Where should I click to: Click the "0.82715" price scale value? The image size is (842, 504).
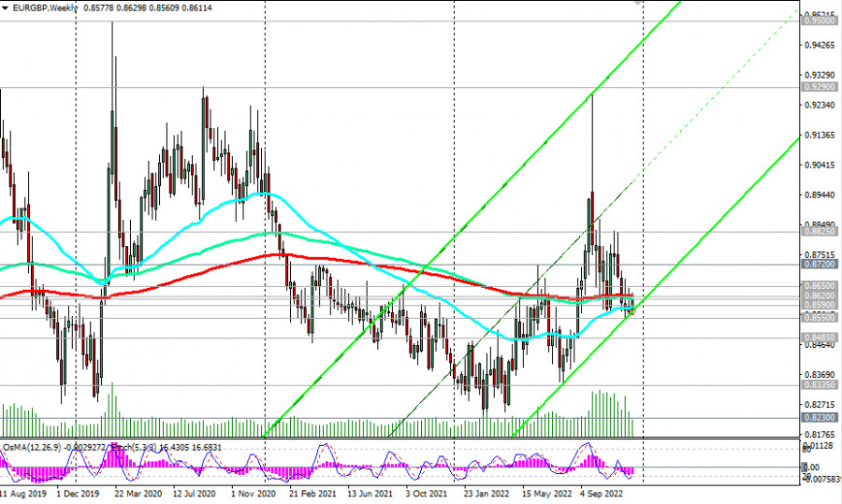[820, 405]
